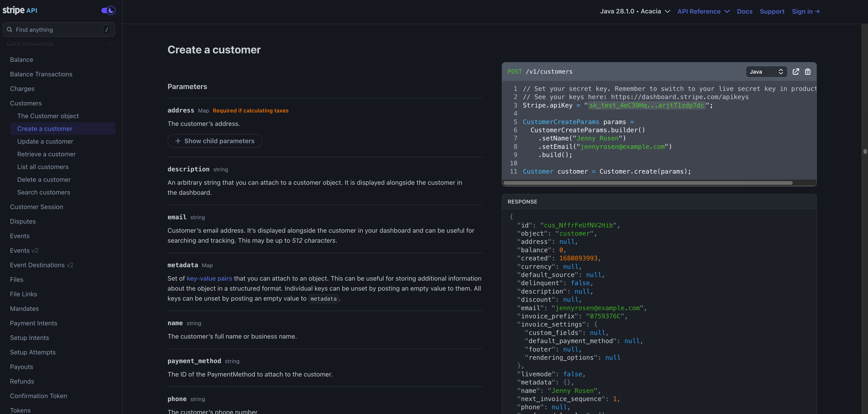Click the POST /v1/customers endpoint text
Image resolution: width=868 pixels, height=414 pixels.
[540, 71]
